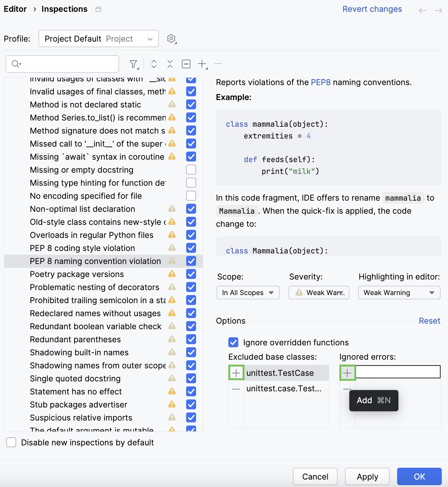This screenshot has width=448, height=487.
Task: Open the Severity Weak Warning dropdown
Action: tap(319, 293)
